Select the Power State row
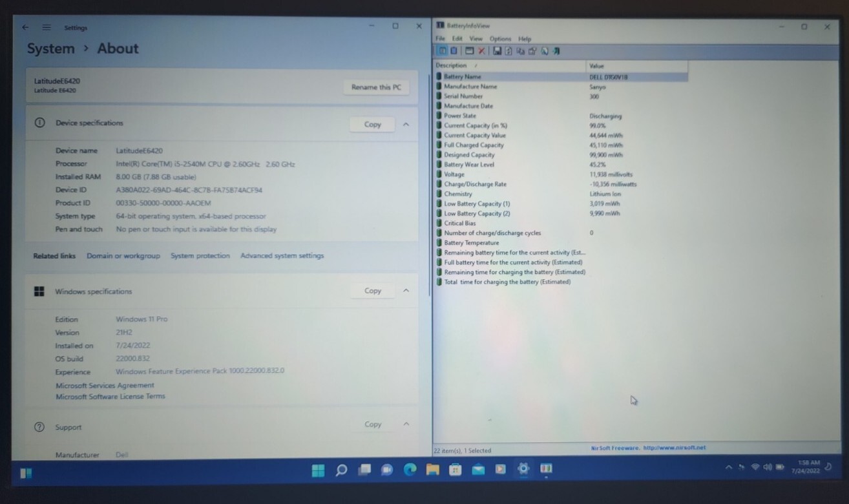 tap(561, 116)
